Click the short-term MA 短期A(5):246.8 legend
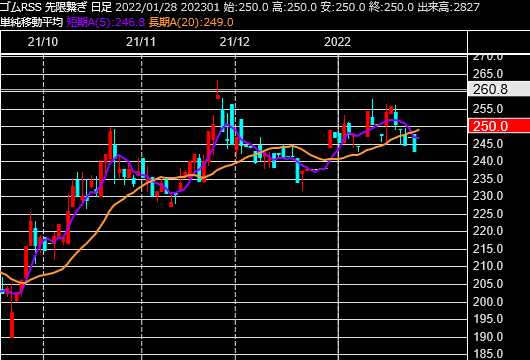 [105, 22]
